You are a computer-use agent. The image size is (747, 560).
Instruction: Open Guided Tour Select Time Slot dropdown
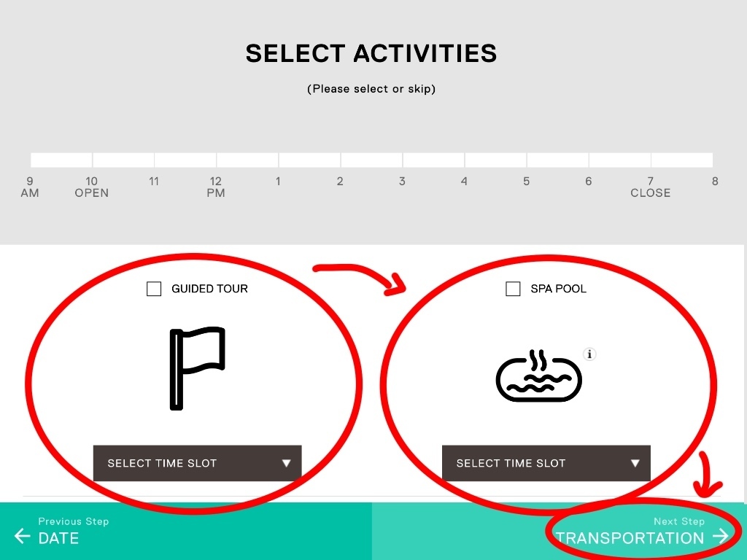[x=197, y=463]
